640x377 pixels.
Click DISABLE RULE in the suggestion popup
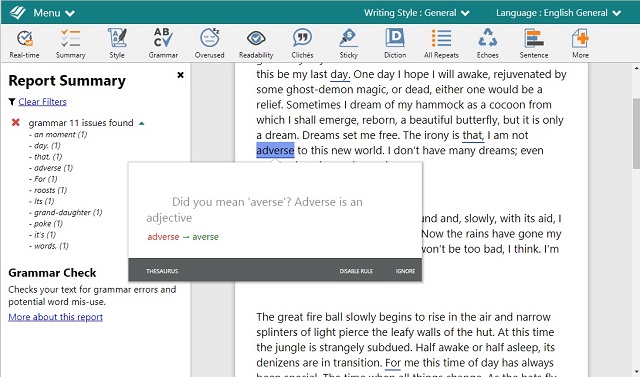pos(356,271)
